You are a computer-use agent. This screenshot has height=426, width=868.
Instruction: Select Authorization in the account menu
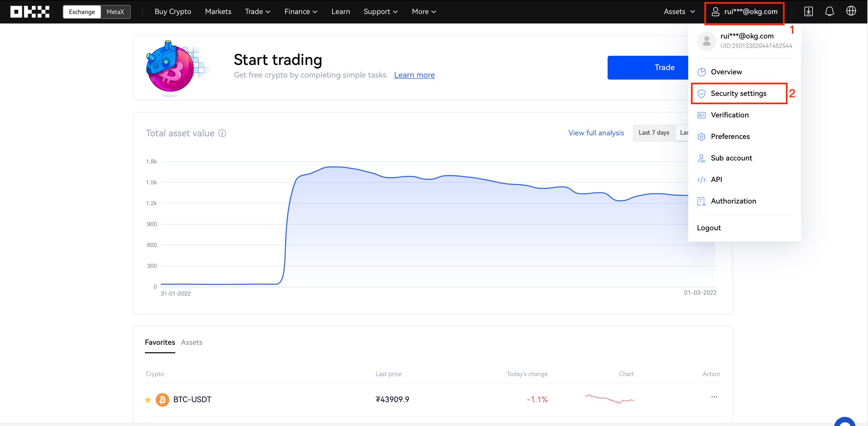744,201
